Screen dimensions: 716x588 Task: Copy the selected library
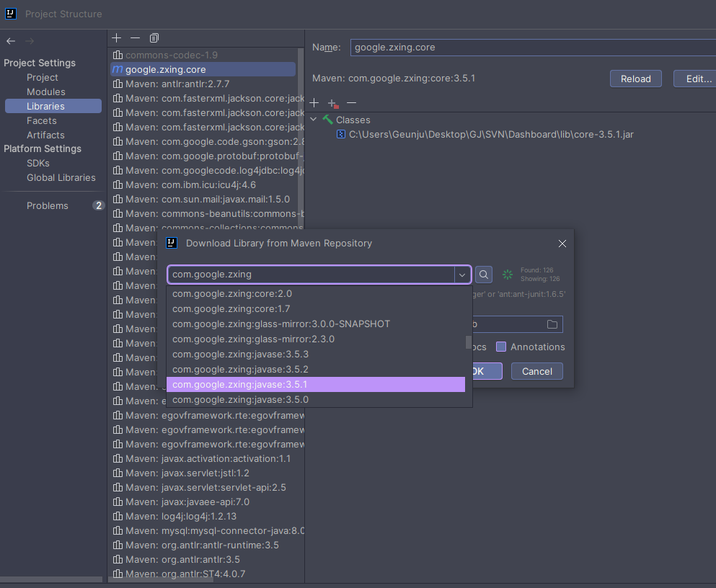tap(154, 38)
